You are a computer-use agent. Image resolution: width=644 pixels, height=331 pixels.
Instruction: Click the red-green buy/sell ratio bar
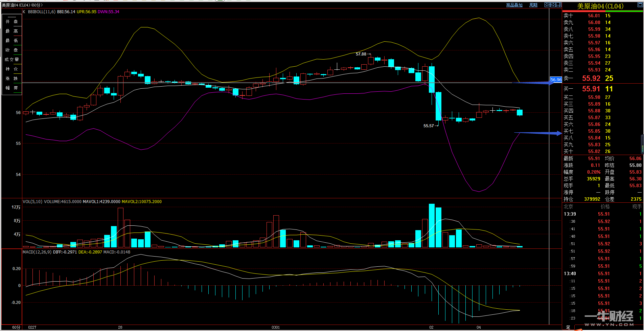tap(603, 11)
